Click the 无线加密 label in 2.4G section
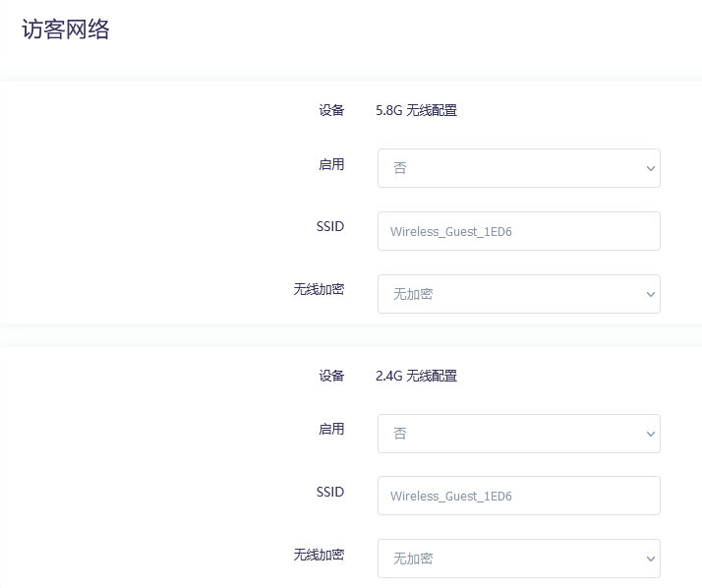The width and height of the screenshot is (702, 588). point(319,554)
